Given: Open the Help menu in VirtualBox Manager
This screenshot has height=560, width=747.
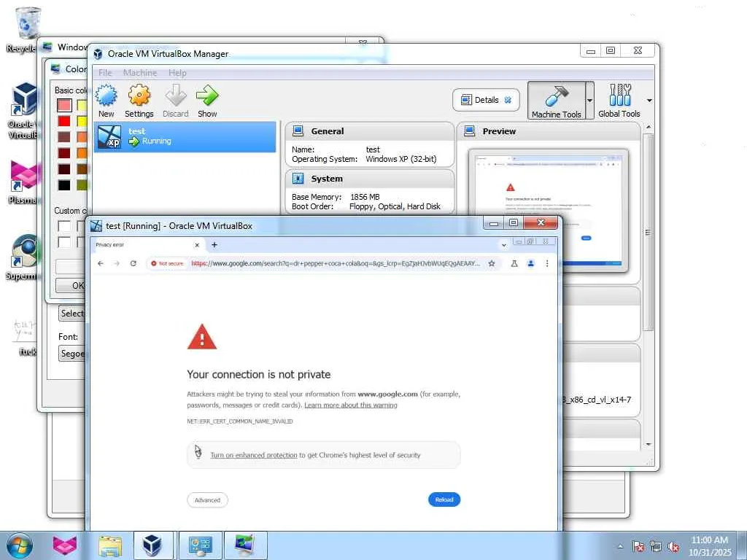Looking at the screenshot, I should click(177, 73).
